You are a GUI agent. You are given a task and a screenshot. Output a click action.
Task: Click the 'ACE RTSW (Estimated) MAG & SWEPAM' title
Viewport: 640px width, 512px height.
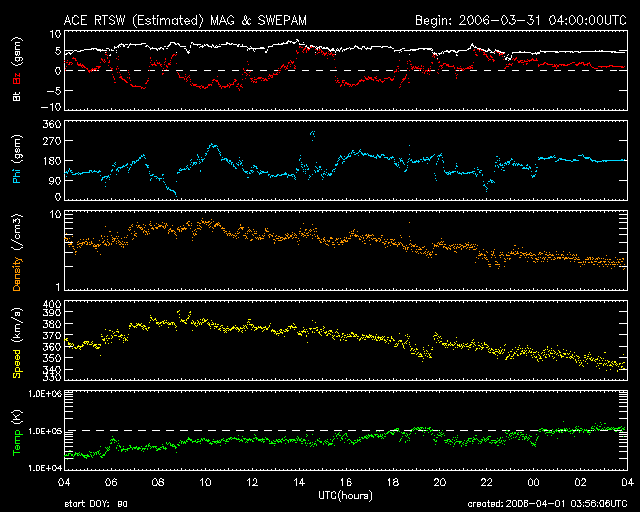[x=185, y=20]
